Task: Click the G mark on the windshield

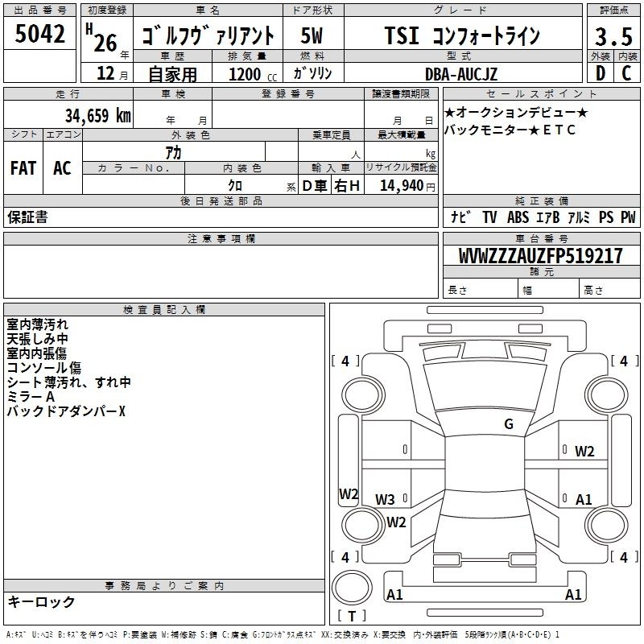Action: [x=508, y=424]
